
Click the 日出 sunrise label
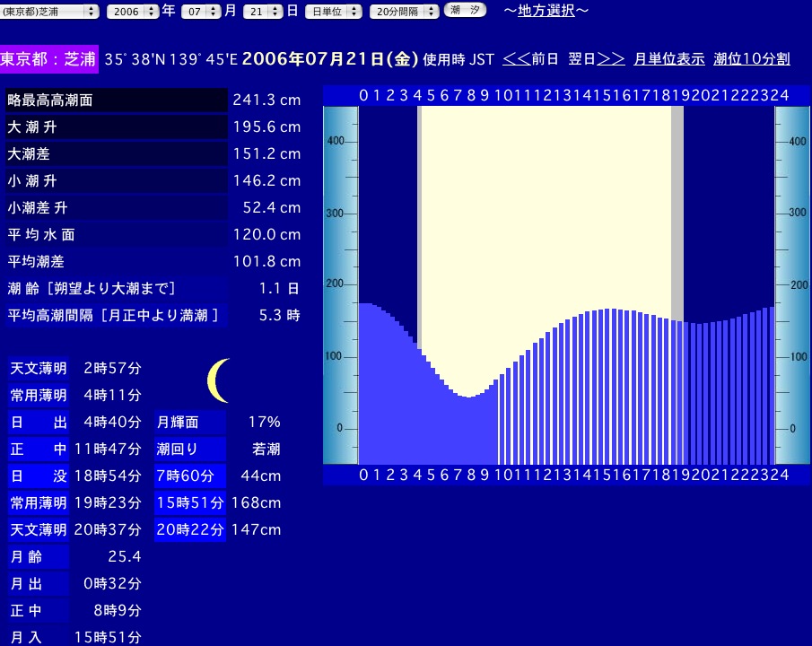coord(39,423)
